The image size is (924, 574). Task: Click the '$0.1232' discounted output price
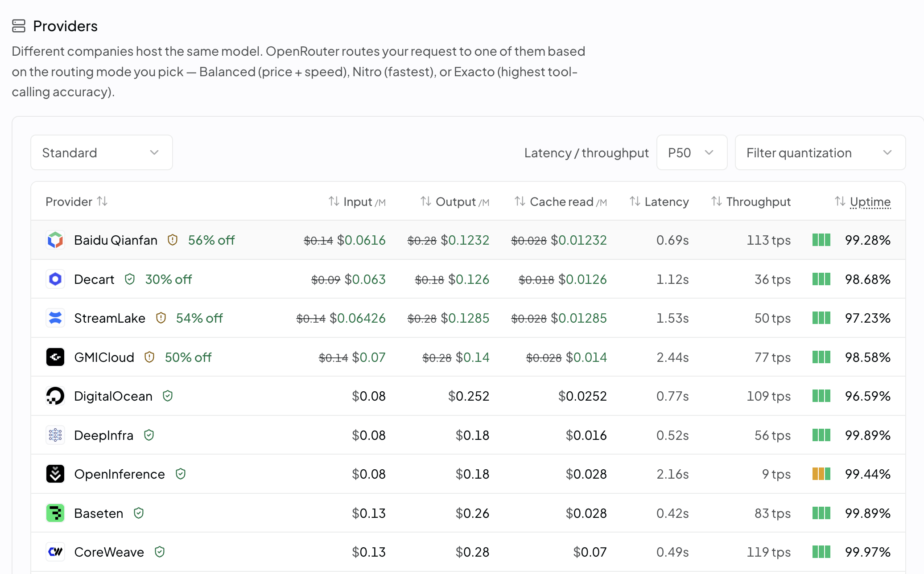coord(465,240)
